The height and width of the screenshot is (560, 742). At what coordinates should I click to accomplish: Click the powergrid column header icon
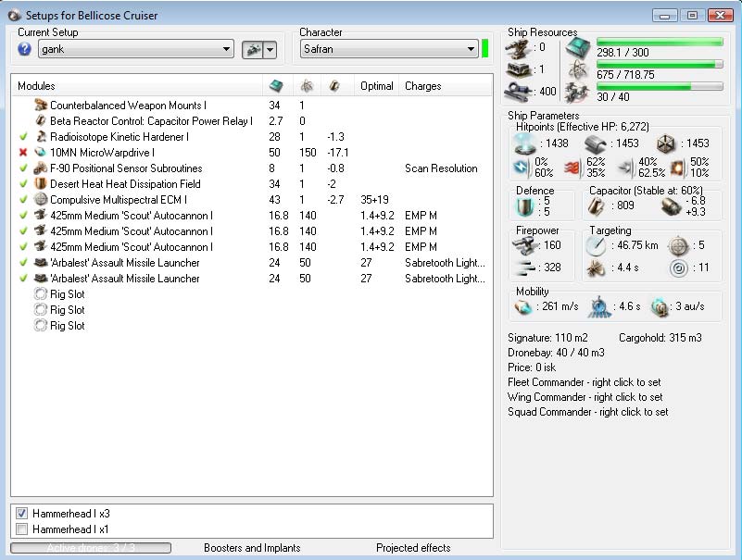(307, 86)
